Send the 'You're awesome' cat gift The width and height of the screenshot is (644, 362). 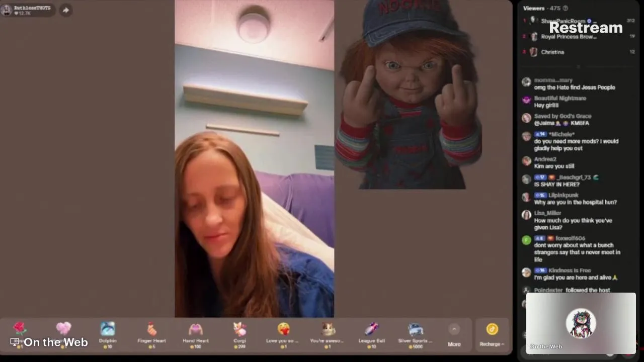(328, 334)
